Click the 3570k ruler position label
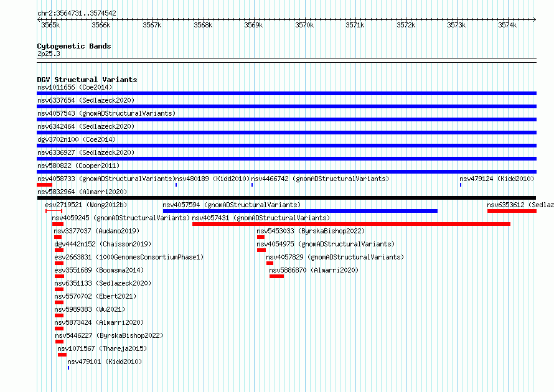 tap(304, 25)
